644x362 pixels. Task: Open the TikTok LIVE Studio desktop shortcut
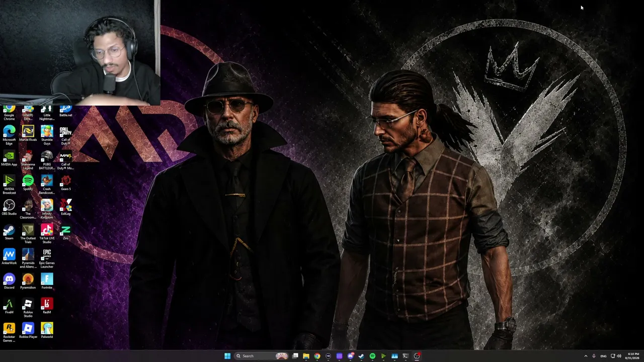[47, 234]
